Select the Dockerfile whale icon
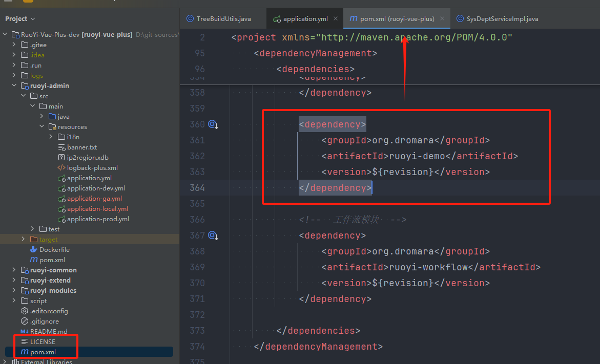The height and width of the screenshot is (364, 600). pos(34,250)
